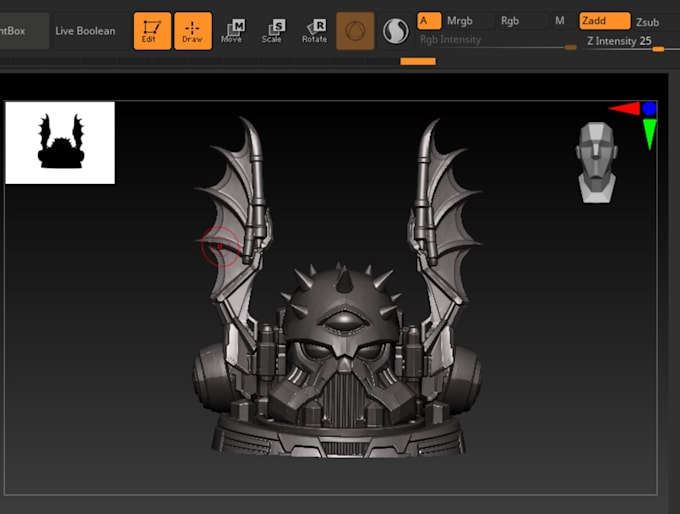Activate Edit mode button
This screenshot has width=680, height=514.
click(152, 31)
